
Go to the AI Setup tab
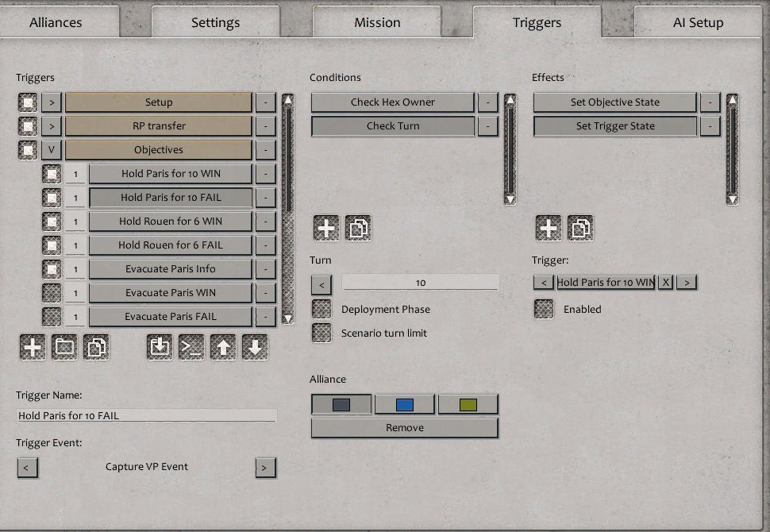pos(698,22)
